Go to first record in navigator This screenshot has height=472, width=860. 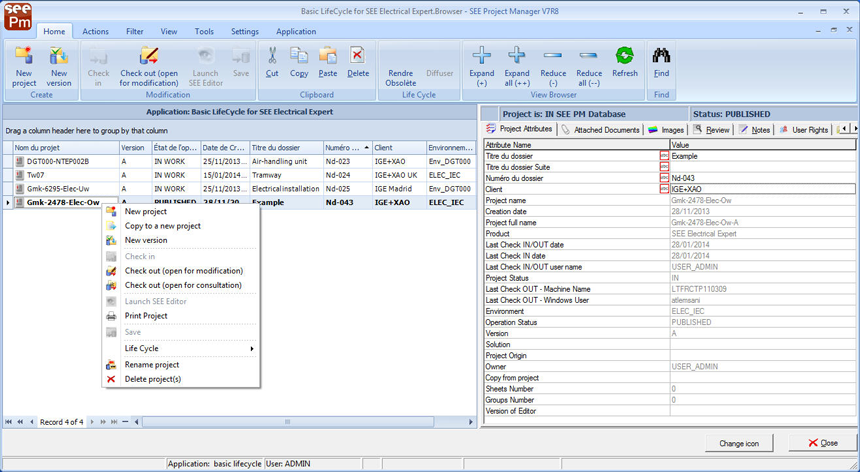tap(8, 422)
